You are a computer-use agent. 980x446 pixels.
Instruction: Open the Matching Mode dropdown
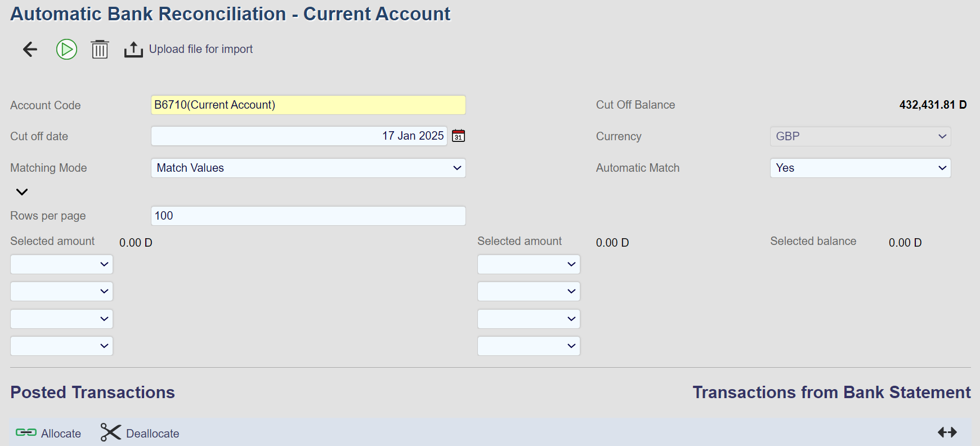(308, 168)
